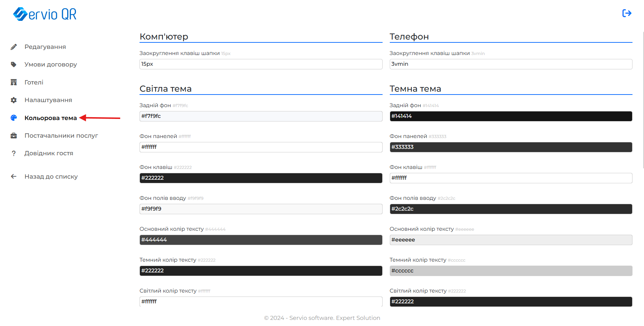
Task: Open the Постачальники послуг menu item
Action: click(x=61, y=136)
